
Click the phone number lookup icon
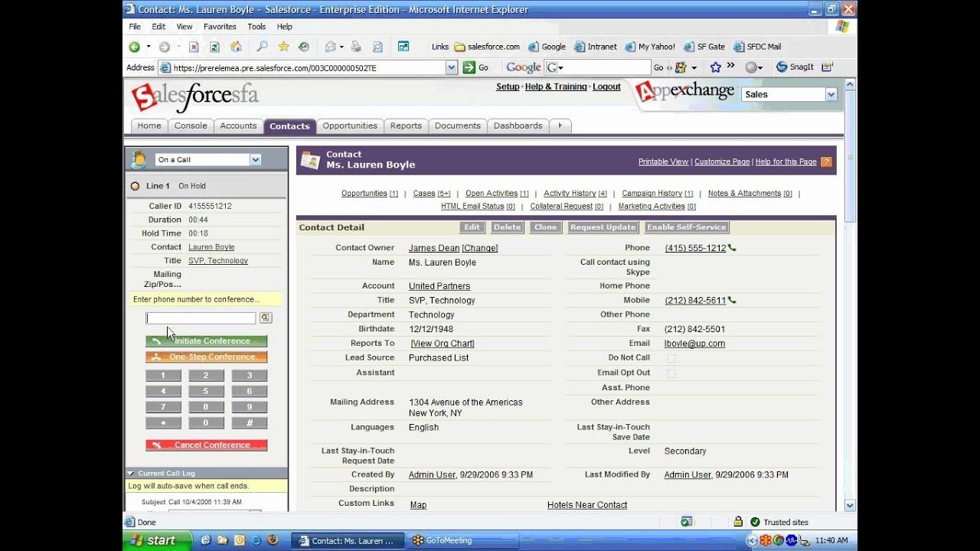pos(265,318)
